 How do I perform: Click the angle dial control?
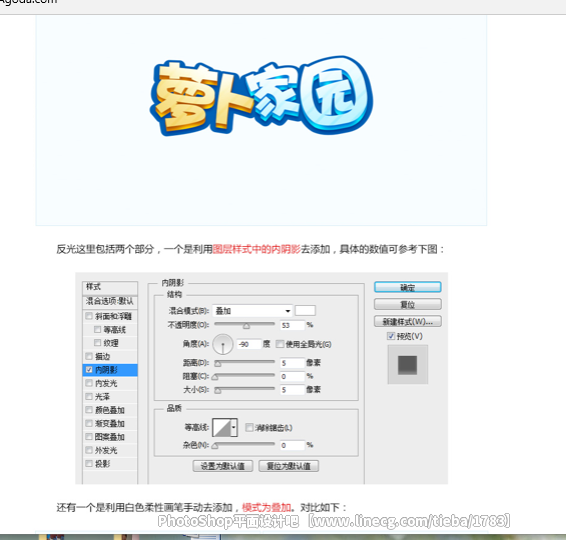pos(223,344)
